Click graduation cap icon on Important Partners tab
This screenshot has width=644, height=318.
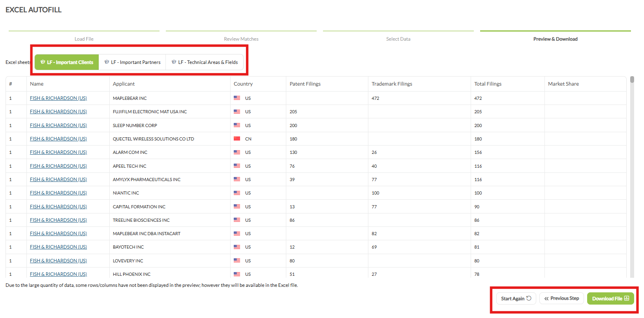click(x=107, y=62)
